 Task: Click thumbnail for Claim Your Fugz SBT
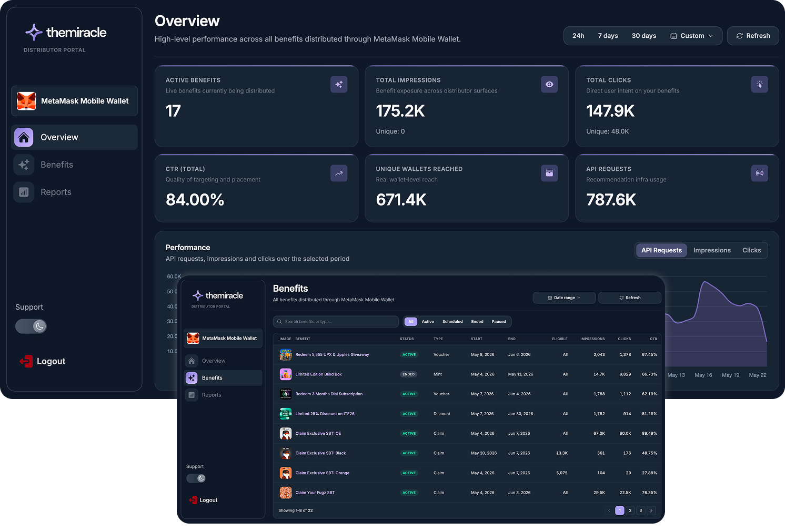coord(286,493)
